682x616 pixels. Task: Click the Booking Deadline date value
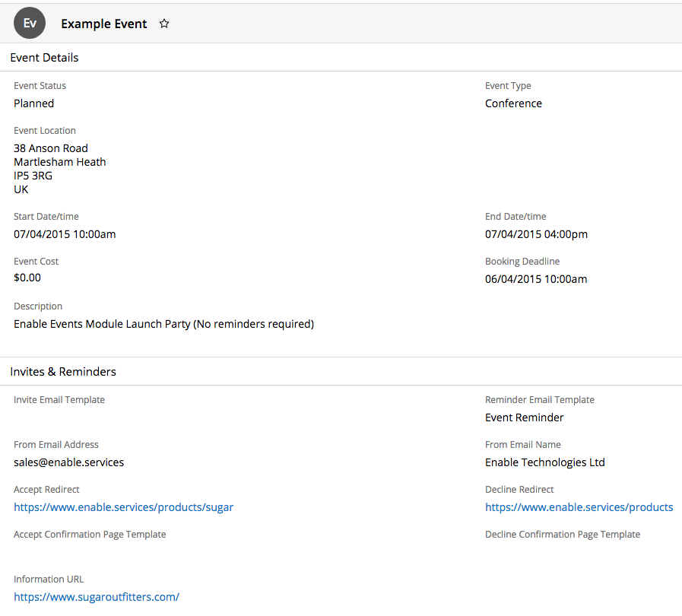point(536,279)
